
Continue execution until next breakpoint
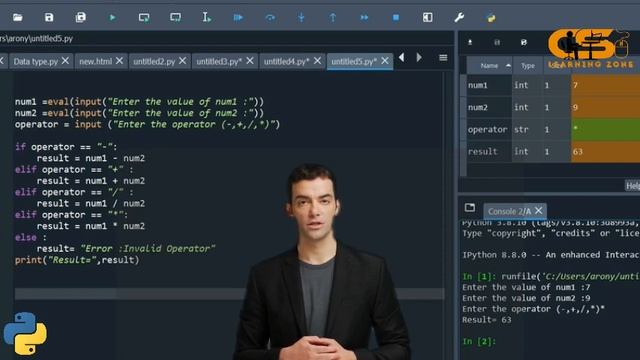pyautogui.click(x=364, y=18)
